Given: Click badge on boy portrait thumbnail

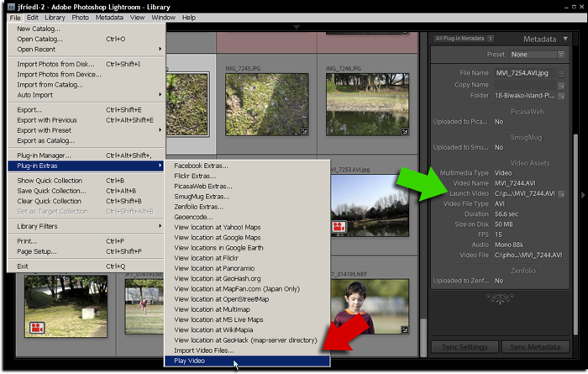Looking at the screenshot, I should tap(405, 329).
